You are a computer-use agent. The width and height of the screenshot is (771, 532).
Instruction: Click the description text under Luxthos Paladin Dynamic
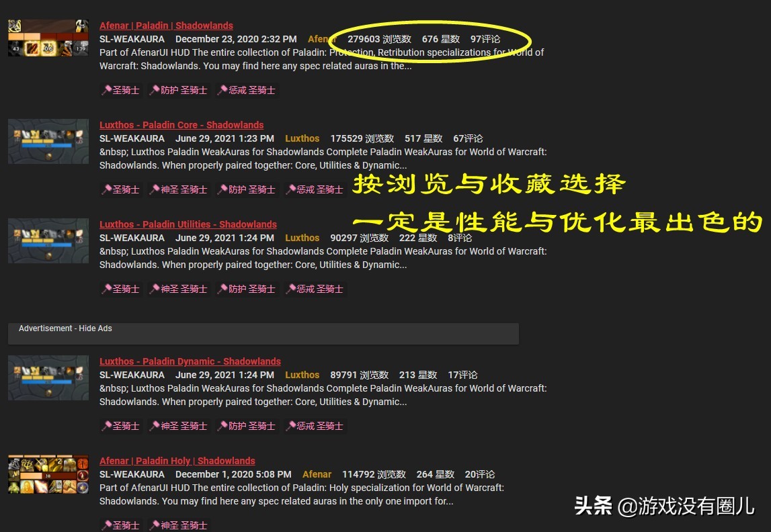point(323,395)
